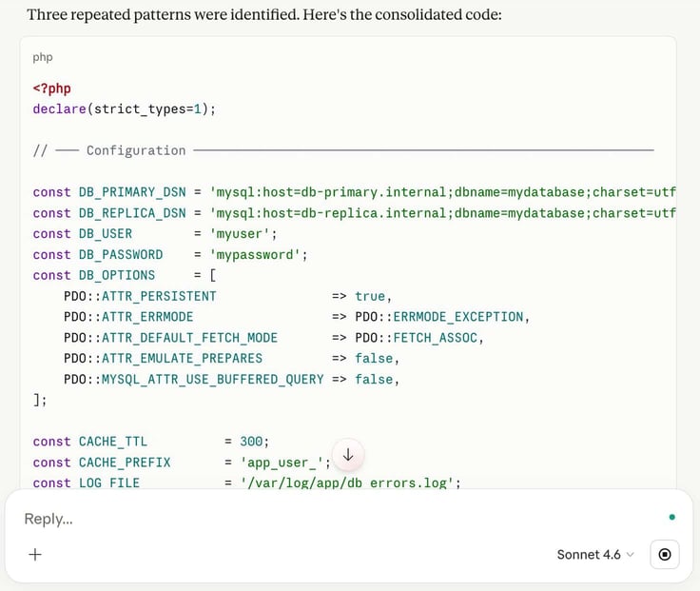Click the CACHE_TTL constant name
This screenshot has width=700, height=591.
tap(113, 442)
